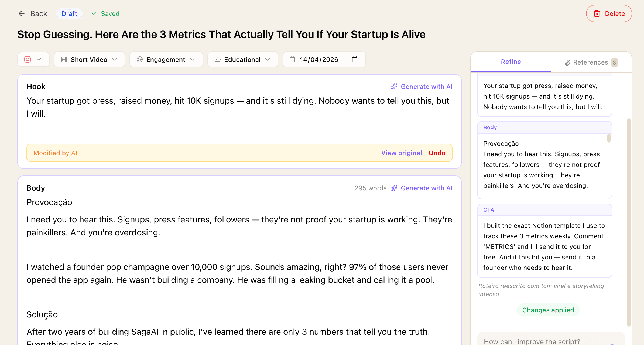Click the 'Roteiro reescrito com tom viral' note
The image size is (644, 345).
point(541,290)
